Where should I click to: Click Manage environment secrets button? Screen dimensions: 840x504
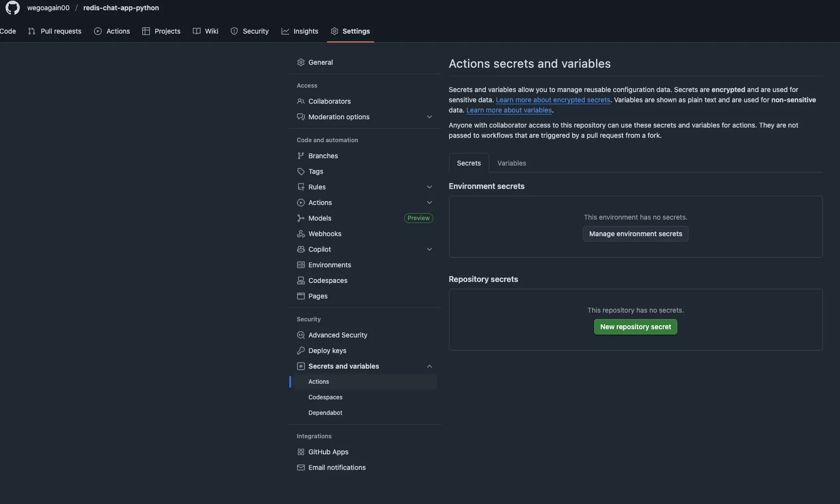[635, 234]
